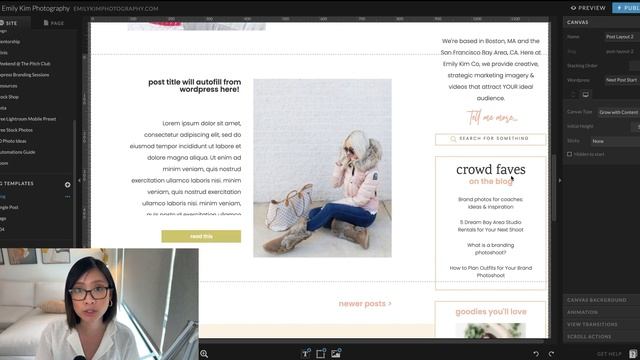Redo the last action

(x=551, y=354)
